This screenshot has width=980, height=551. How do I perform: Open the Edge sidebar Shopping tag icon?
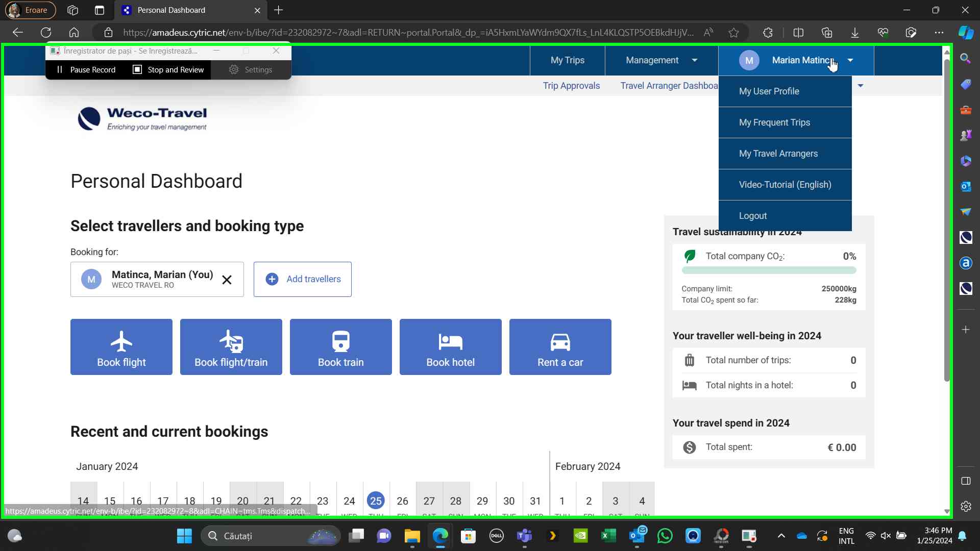(966, 84)
